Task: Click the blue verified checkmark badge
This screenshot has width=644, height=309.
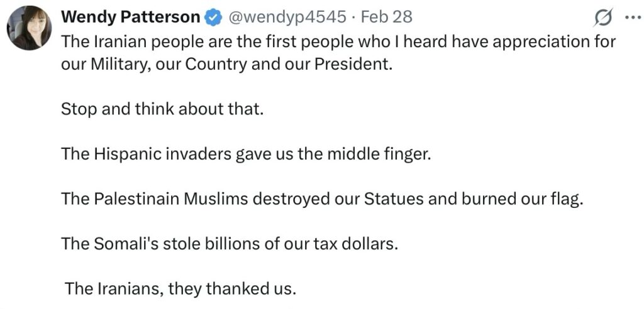Action: tap(214, 18)
